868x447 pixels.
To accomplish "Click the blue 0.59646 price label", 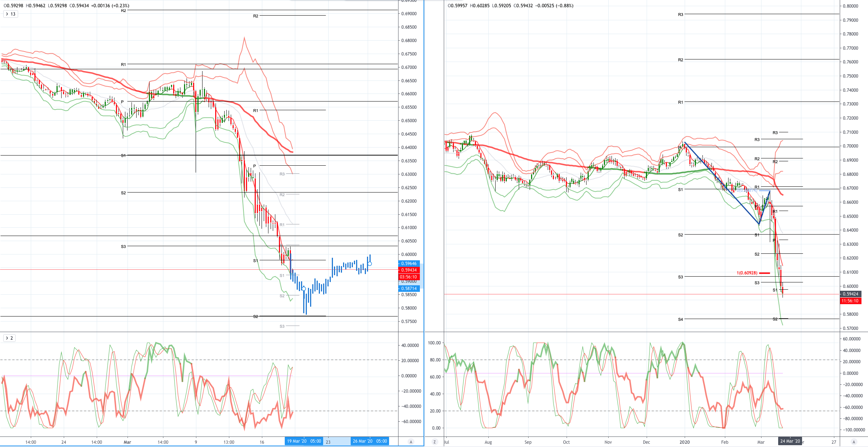I will [409, 264].
